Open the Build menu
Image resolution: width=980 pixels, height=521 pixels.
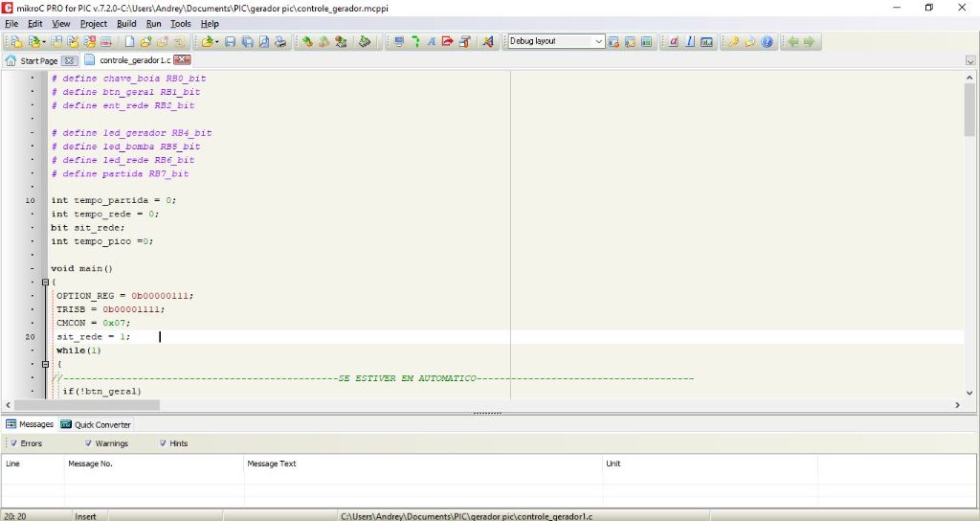126,23
